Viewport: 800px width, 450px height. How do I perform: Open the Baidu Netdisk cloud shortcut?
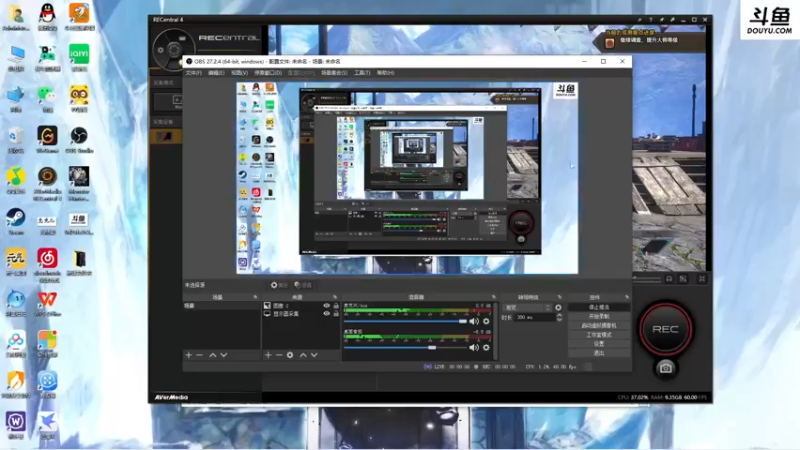[16, 344]
